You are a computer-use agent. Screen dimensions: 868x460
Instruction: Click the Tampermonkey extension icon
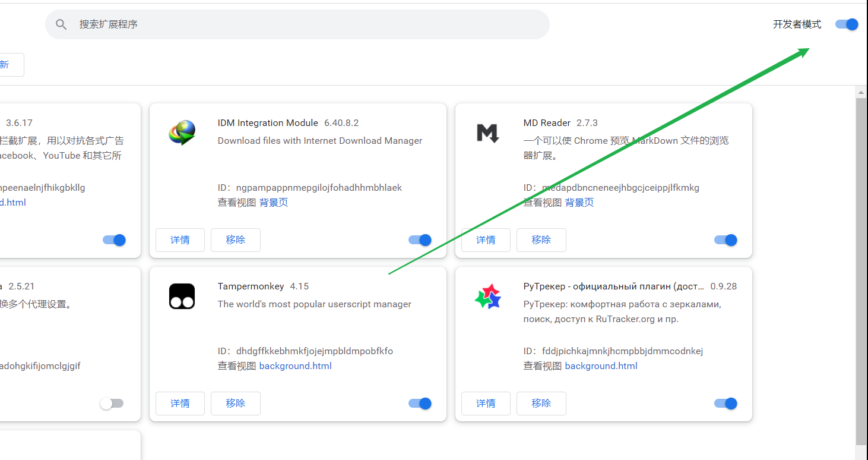[x=182, y=296]
